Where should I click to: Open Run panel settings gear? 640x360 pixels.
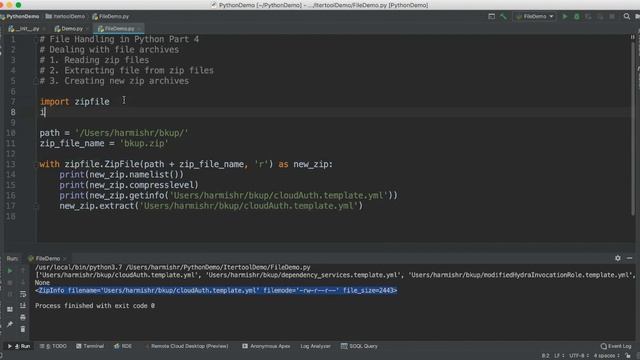(618, 258)
